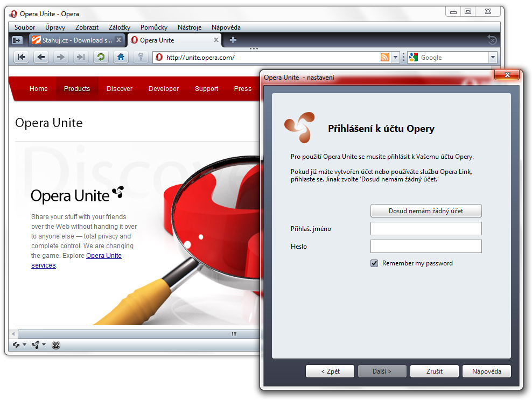Expand the Opera Unite status dropdown arrow
532x400 pixels.
44,345
